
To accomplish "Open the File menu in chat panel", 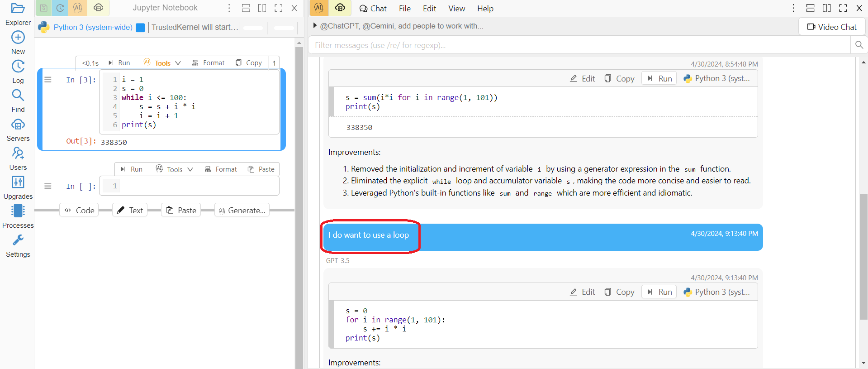I will pos(404,9).
